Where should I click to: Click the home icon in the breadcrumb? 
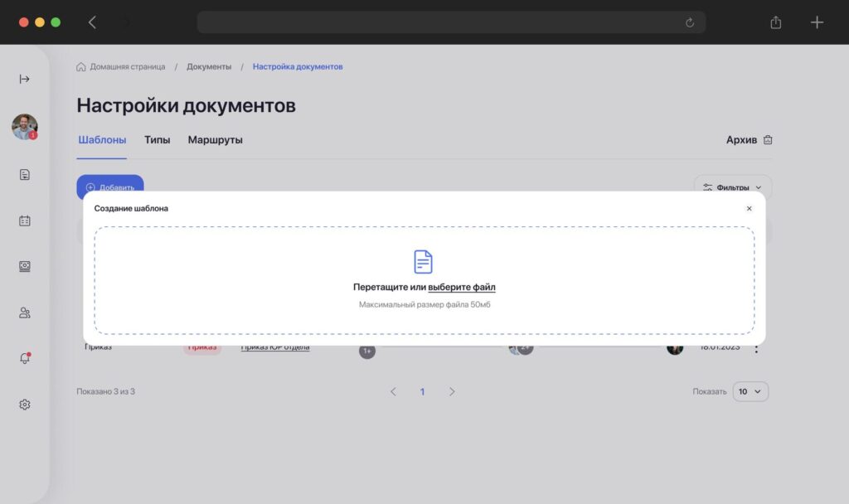point(80,65)
